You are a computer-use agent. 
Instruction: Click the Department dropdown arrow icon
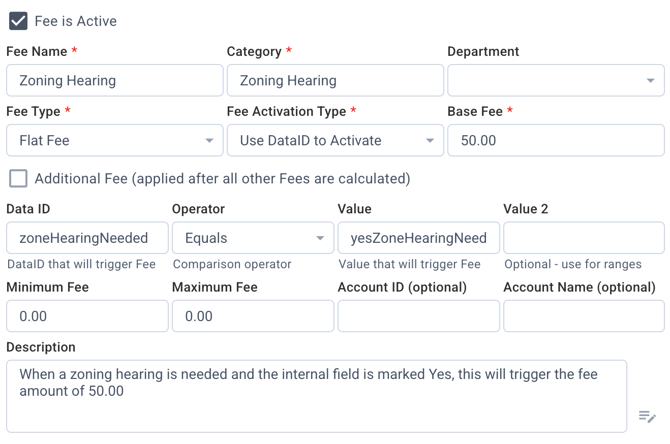(650, 81)
